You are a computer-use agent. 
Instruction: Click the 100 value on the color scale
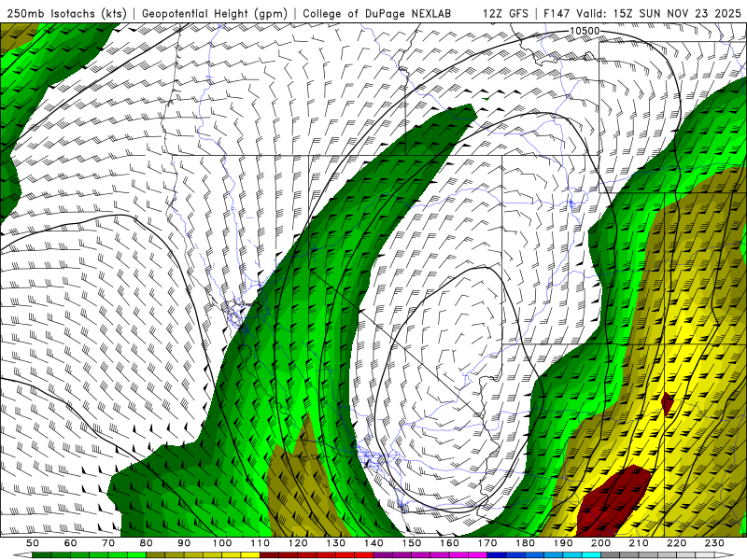[221, 543]
